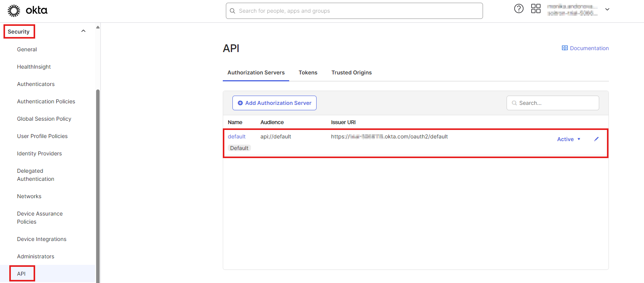This screenshot has height=283, width=644.
Task: Open Authenticators in the sidebar
Action: [x=36, y=84]
